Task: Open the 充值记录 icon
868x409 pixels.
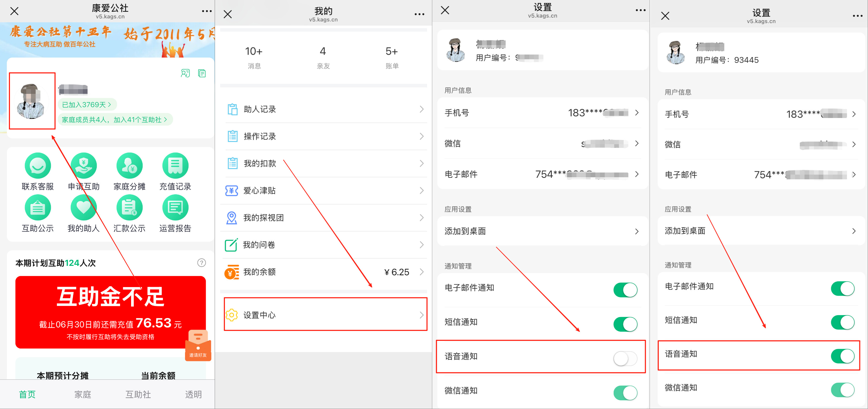Action: (175, 165)
